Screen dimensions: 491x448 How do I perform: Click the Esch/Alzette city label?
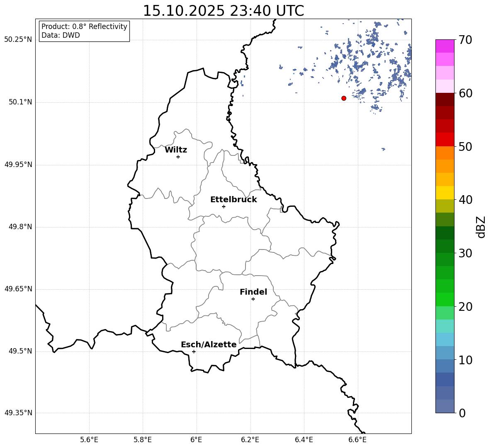click(x=209, y=345)
